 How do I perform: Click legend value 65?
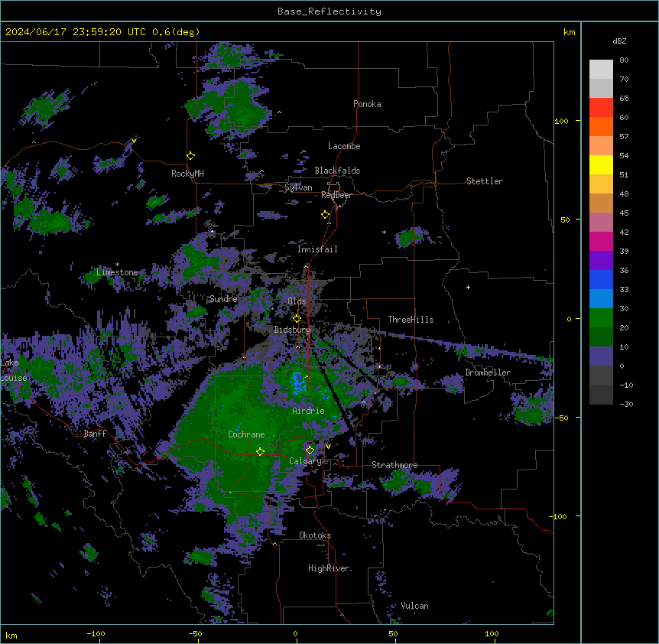(x=624, y=99)
